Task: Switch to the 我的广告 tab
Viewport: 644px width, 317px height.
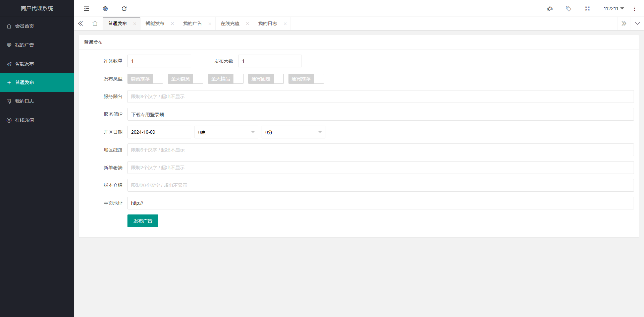Action: [x=193, y=23]
